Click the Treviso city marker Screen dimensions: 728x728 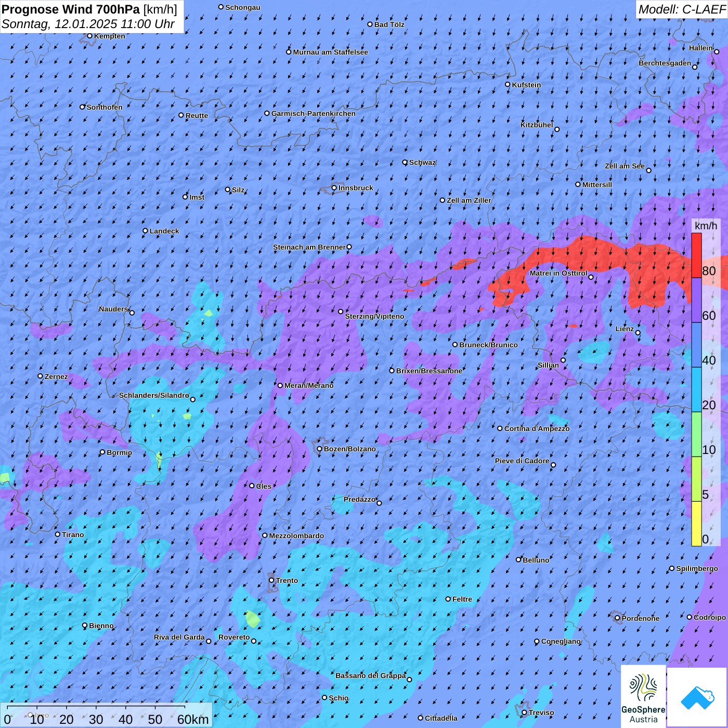click(525, 712)
